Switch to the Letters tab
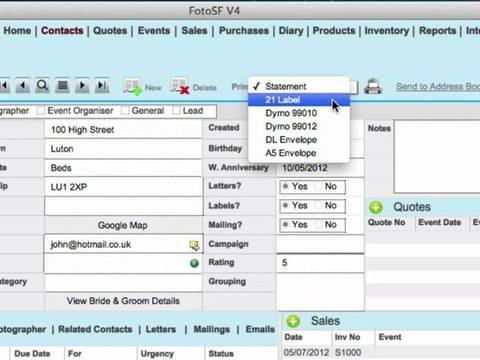480x360 pixels. pos(161,329)
